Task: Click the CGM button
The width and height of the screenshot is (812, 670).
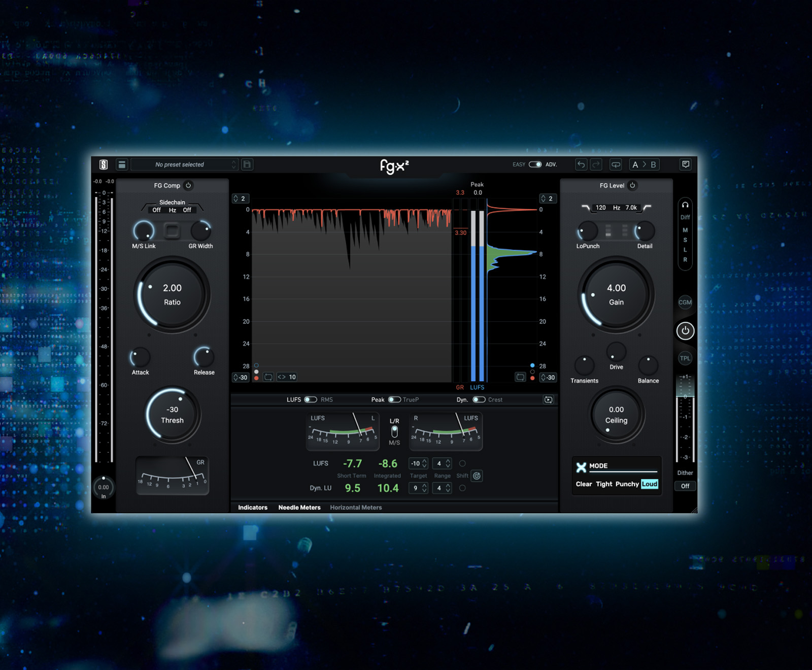Action: [685, 303]
